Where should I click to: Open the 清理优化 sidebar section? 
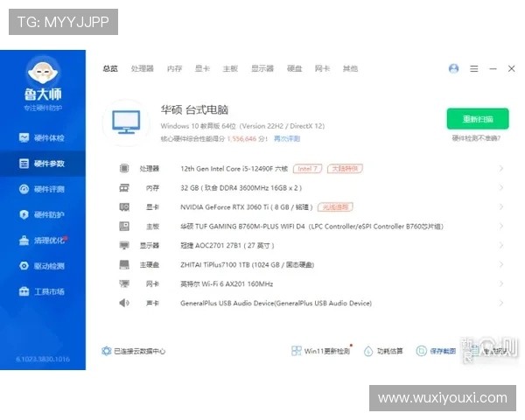[43, 241]
